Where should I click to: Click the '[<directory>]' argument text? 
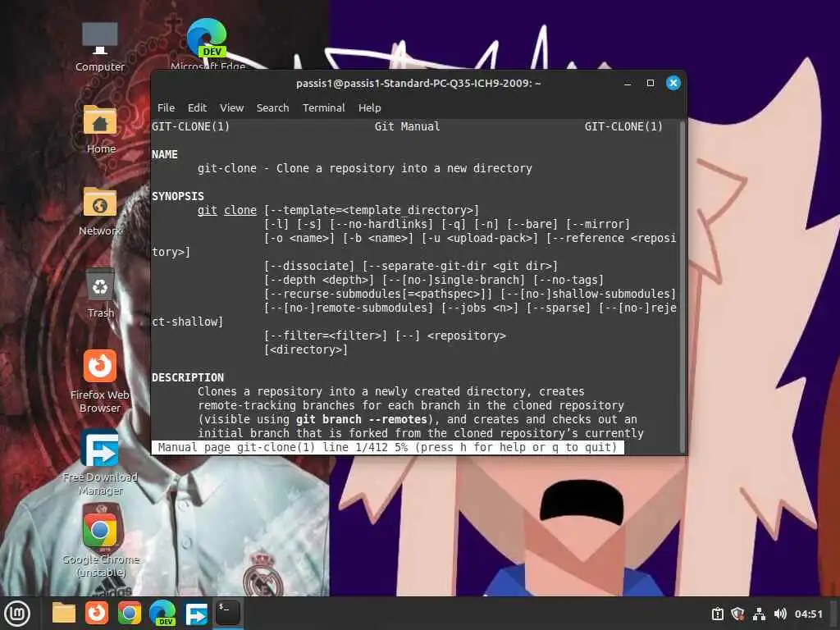pos(306,349)
